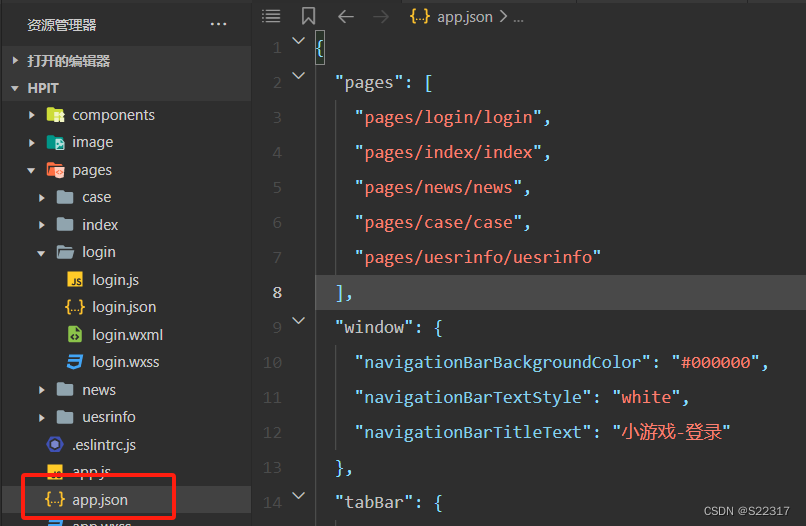Click the image folder icon
The width and height of the screenshot is (806, 526).
click(56, 142)
